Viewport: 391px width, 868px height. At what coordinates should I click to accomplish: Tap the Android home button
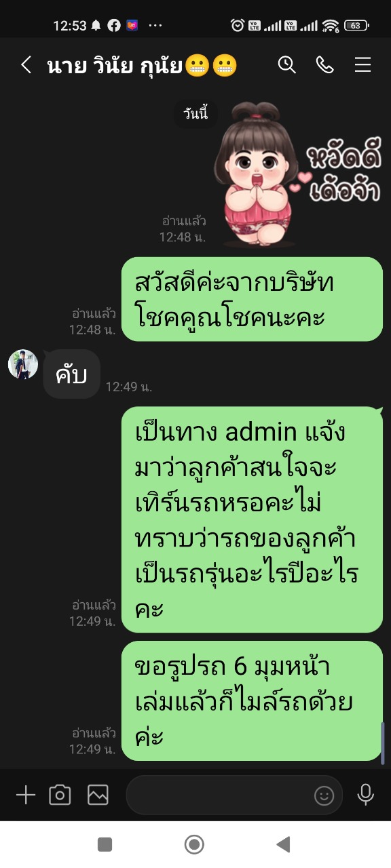(195, 844)
